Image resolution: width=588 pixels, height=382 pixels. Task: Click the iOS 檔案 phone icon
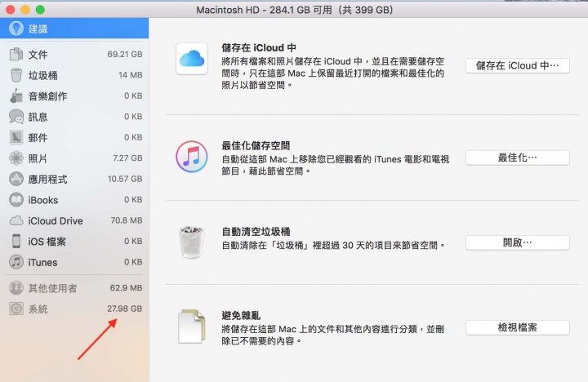[x=16, y=241]
